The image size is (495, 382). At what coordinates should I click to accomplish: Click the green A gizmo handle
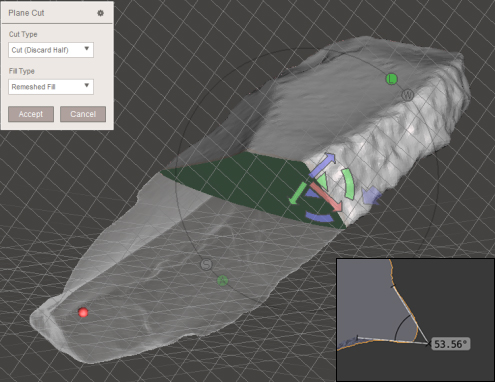[x=223, y=281]
